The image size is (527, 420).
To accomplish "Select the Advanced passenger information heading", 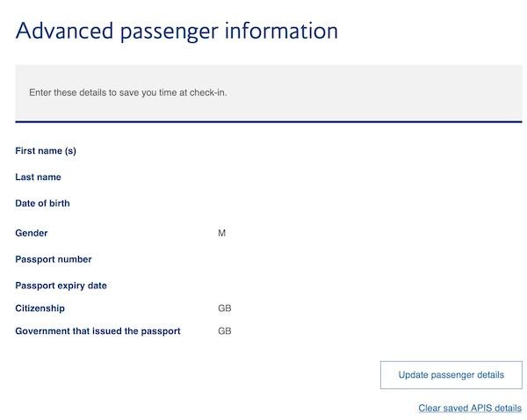I will pos(177,31).
